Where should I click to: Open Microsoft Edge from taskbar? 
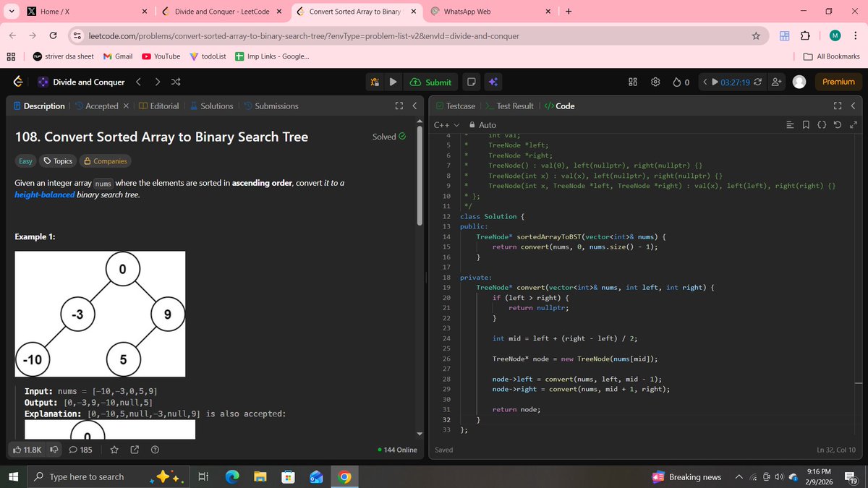pos(232,476)
